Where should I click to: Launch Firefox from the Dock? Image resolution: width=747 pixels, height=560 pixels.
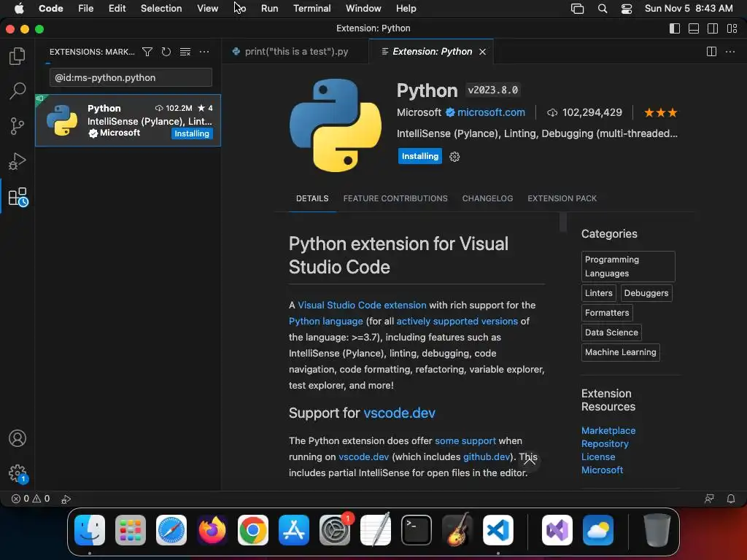tap(212, 529)
